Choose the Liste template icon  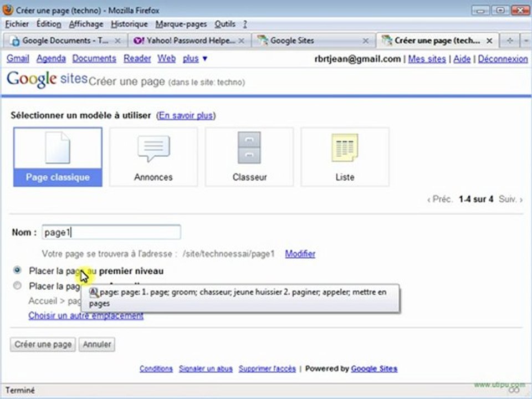coord(344,147)
